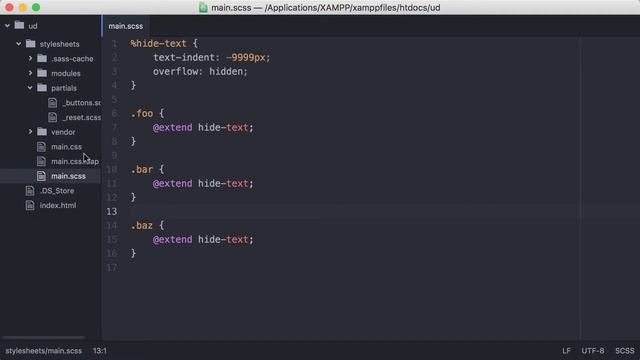Collapse the partials folder chevron
This screenshot has width=640, height=360.
pos(30,88)
